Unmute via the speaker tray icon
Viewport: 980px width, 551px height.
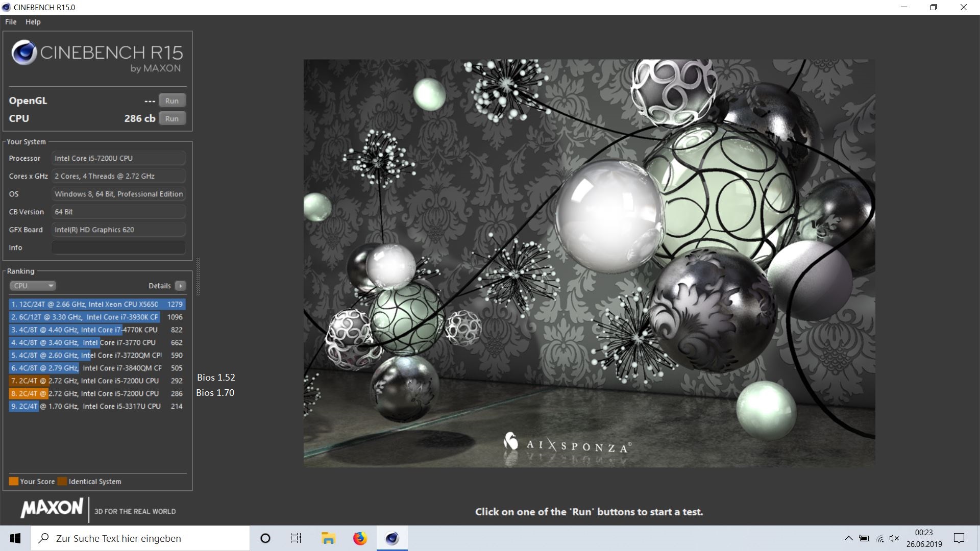(894, 538)
